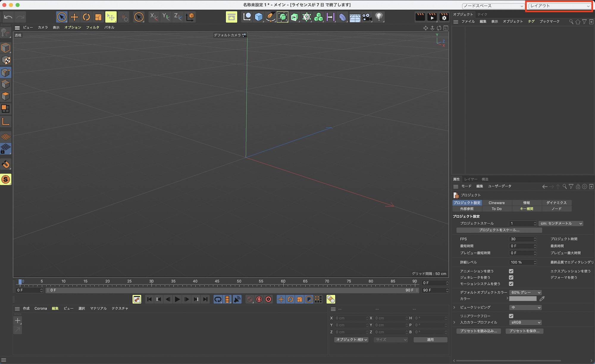Disable the ジェネレータを使う checkbox
Screen dimensions: 595x364
511,277
